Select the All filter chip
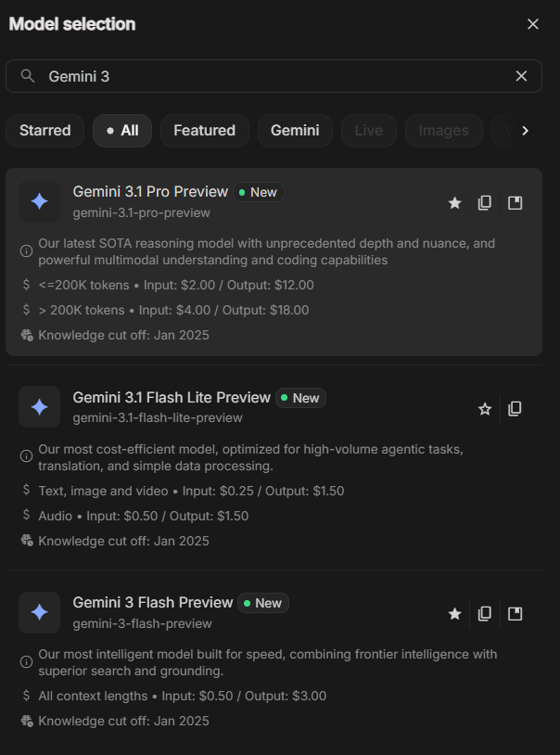Image resolution: width=560 pixels, height=755 pixels. point(122,131)
